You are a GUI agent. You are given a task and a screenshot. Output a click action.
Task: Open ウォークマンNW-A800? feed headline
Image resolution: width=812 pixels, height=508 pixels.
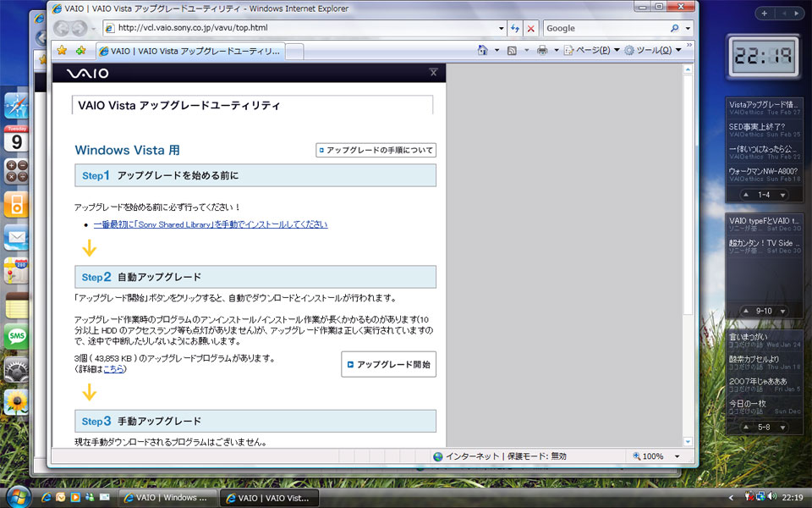point(763,171)
